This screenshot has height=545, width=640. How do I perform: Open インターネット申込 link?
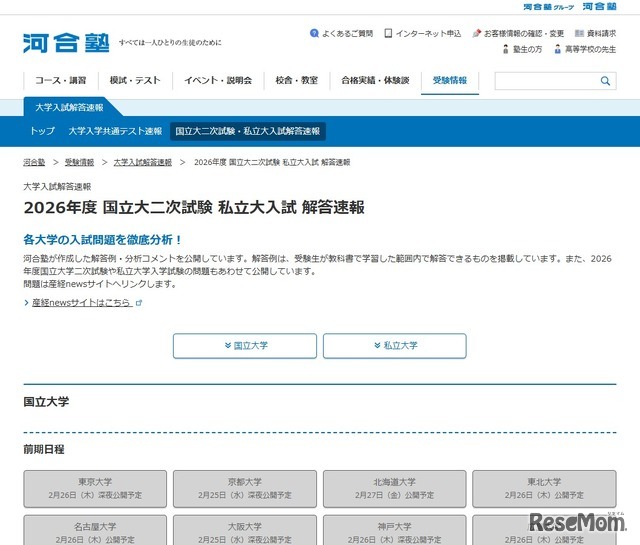428,33
